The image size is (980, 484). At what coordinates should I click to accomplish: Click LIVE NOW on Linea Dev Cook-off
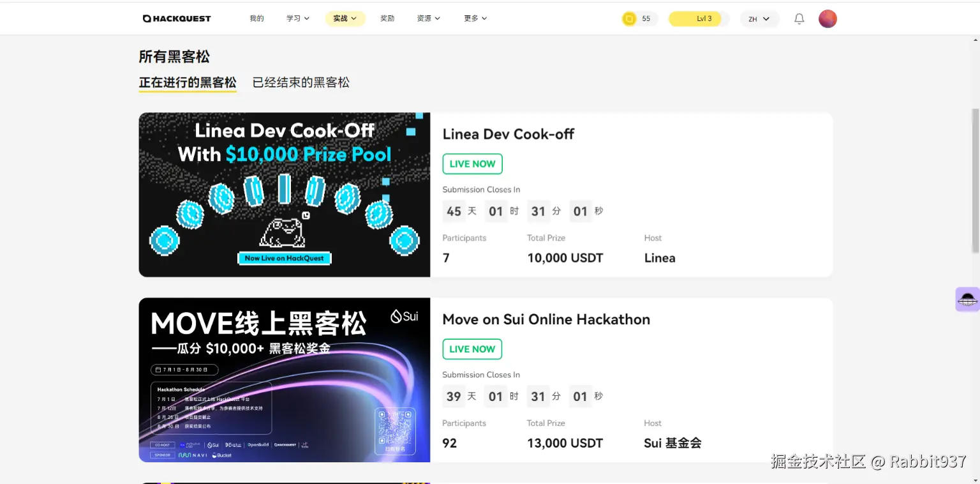(x=473, y=164)
